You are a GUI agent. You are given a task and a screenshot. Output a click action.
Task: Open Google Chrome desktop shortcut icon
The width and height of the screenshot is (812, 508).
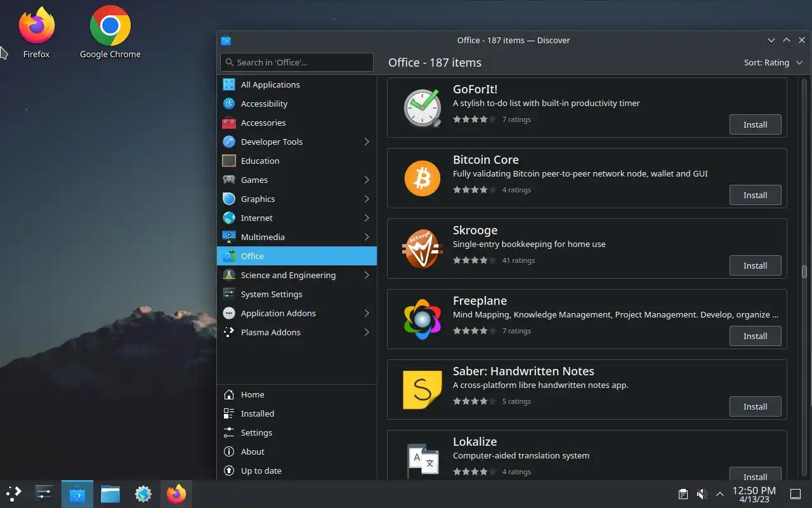click(x=110, y=25)
